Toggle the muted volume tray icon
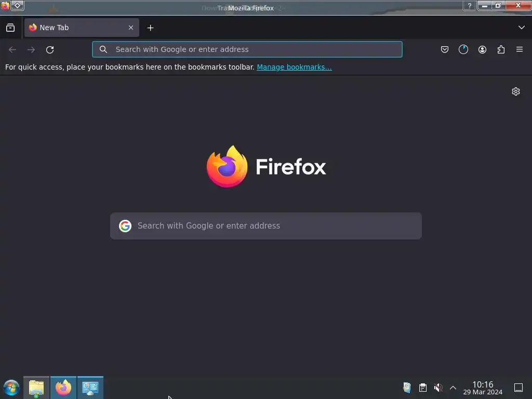This screenshot has height=399, width=532. tap(438, 388)
